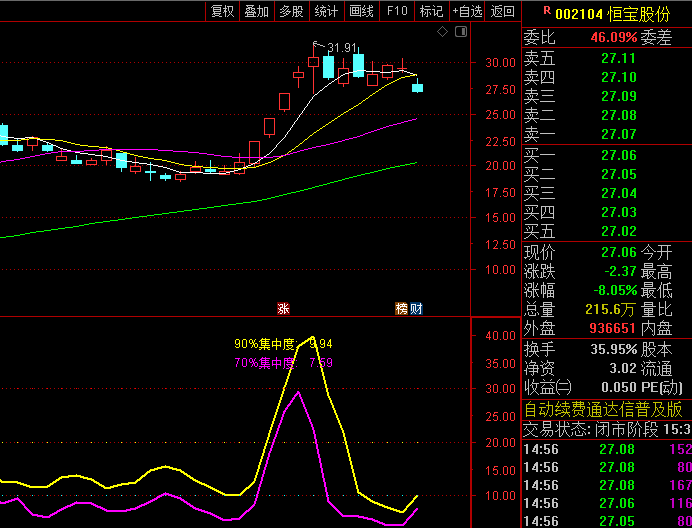692x528 pixels.
Task: Click the red R badge by stock code
Action: pyautogui.click(x=546, y=12)
